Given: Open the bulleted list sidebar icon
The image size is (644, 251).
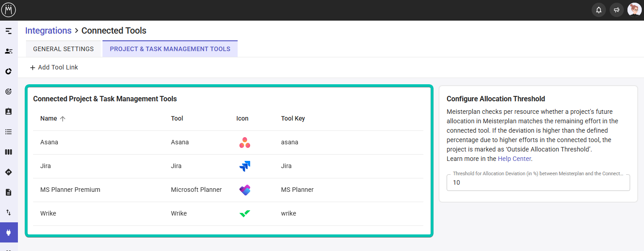Looking at the screenshot, I should click(9, 132).
